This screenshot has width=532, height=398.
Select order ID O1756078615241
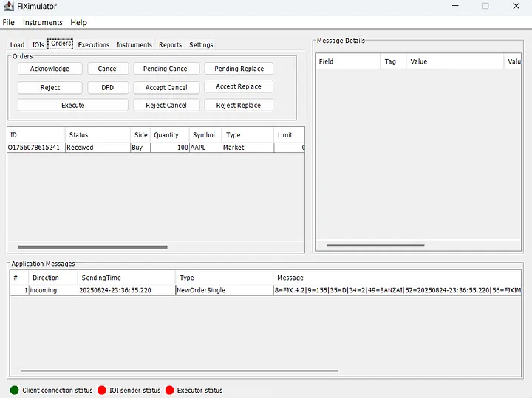[36, 148]
